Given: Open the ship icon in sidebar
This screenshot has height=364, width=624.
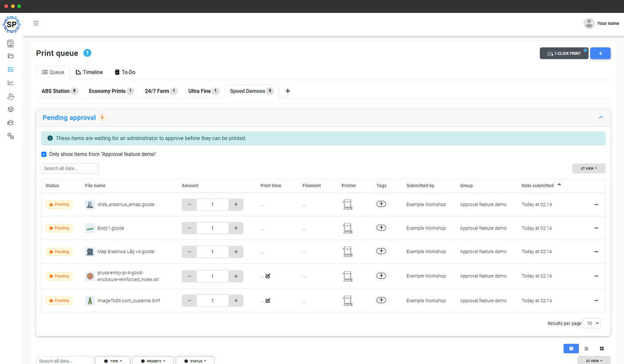Looking at the screenshot, I should click(x=11, y=96).
